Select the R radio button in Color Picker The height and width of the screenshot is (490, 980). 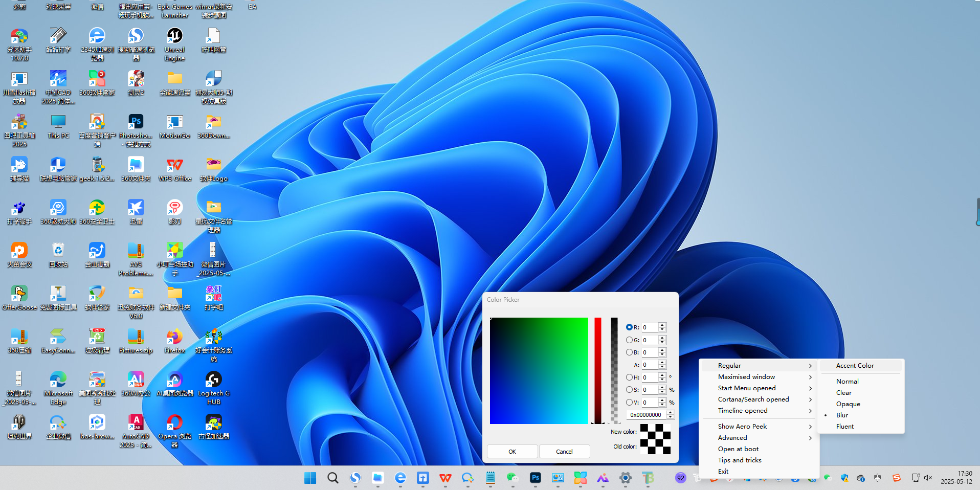tap(629, 327)
